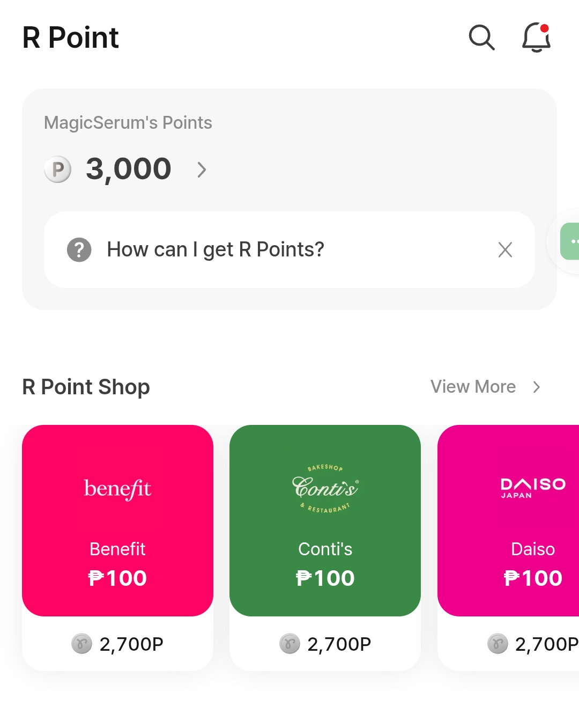Open the search magnifier icon
579x728 pixels.
(x=481, y=38)
